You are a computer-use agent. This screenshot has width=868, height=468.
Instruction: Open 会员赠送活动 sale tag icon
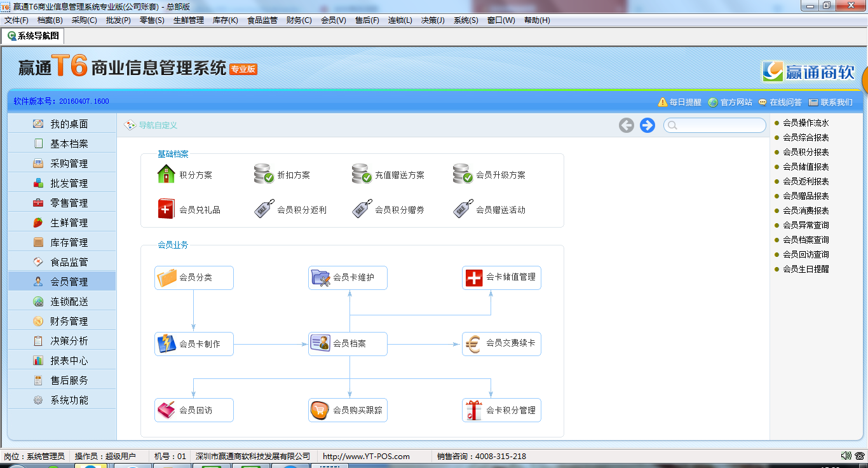tap(462, 209)
